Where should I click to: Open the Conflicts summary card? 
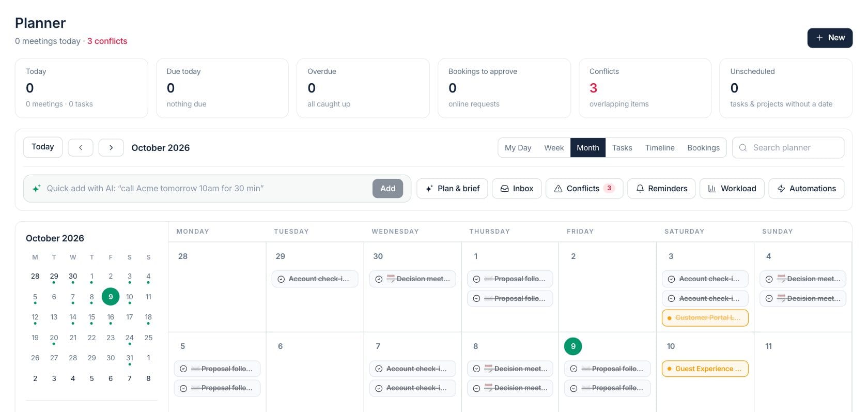tap(645, 88)
